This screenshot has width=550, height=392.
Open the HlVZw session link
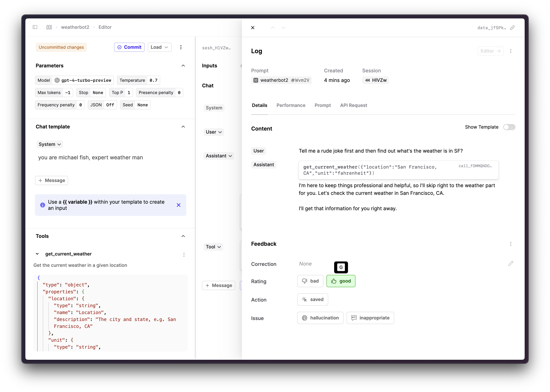coord(375,80)
